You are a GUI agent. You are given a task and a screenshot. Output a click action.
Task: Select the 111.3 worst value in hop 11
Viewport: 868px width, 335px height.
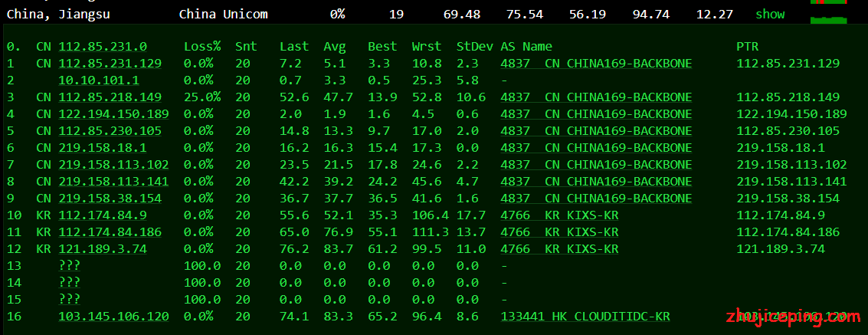(x=430, y=232)
